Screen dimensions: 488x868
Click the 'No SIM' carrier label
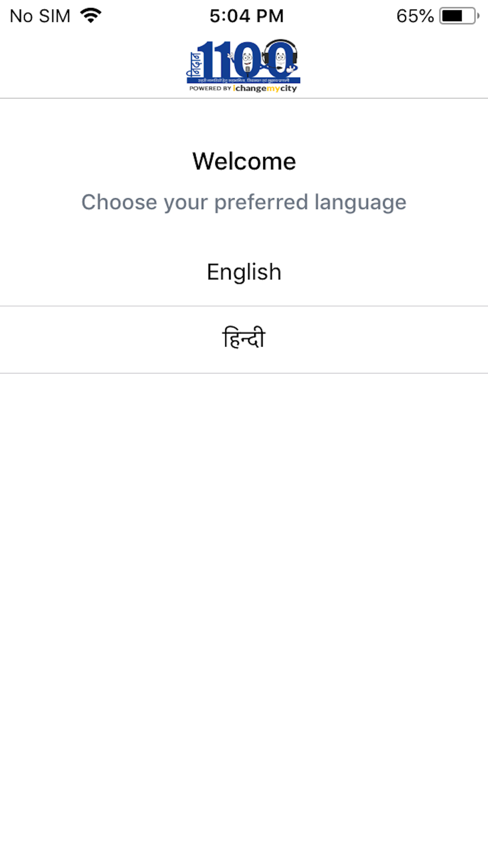[x=40, y=16]
